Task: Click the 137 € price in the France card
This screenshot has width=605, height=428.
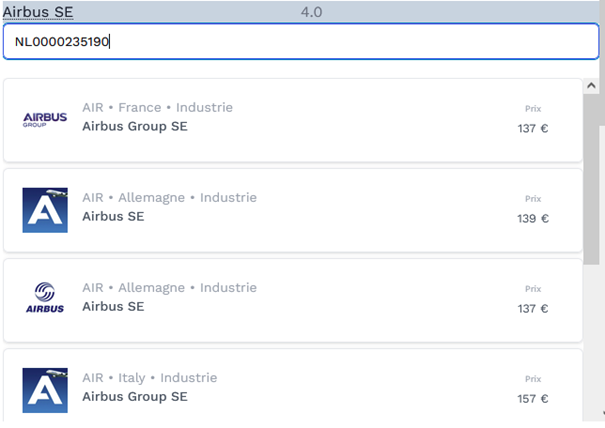Action: (x=532, y=129)
